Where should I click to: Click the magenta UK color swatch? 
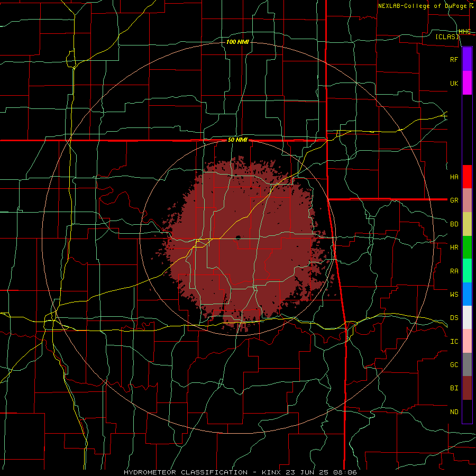click(x=467, y=83)
